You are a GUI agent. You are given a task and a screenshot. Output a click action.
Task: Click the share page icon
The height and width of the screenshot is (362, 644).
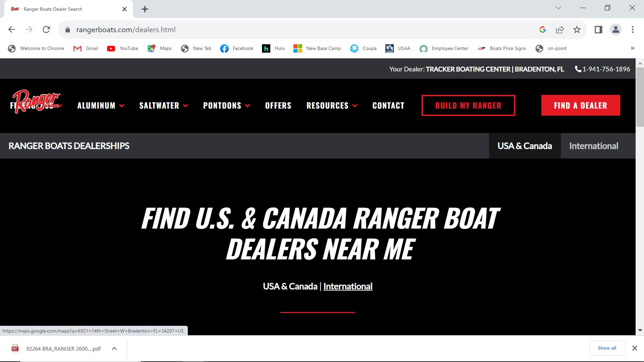pos(560,29)
